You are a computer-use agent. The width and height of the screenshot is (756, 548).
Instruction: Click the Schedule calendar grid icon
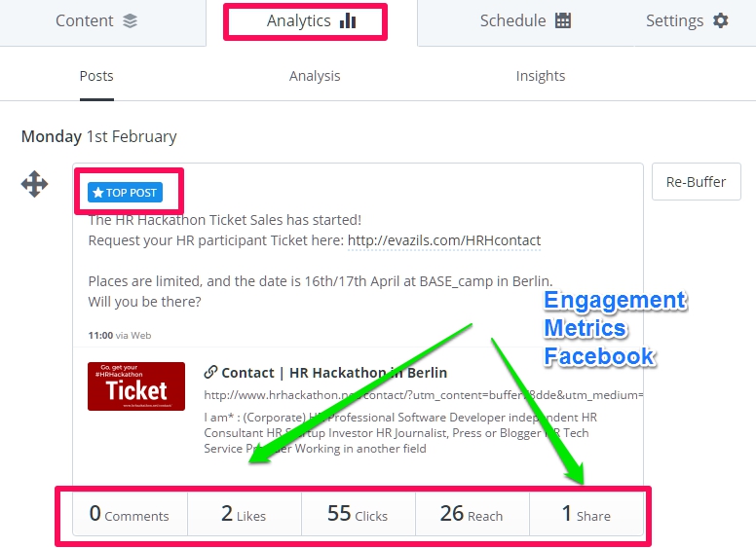point(563,21)
